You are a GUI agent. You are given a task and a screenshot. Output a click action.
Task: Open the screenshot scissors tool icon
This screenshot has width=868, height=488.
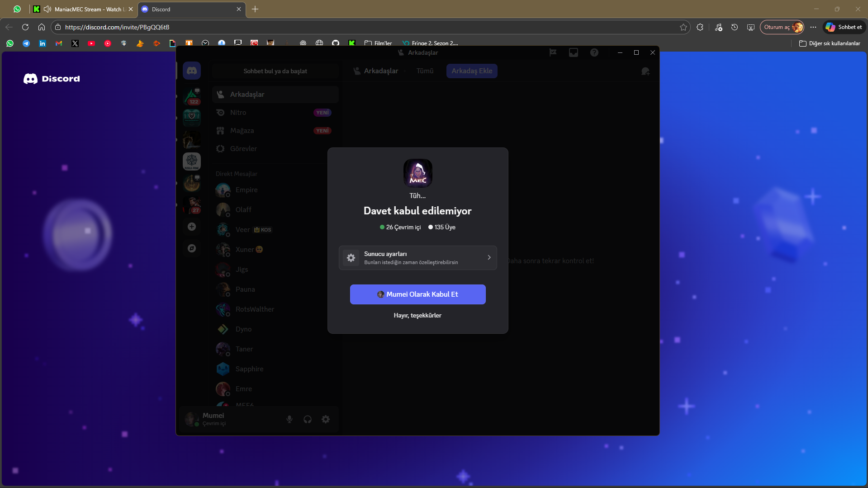[x=751, y=27]
